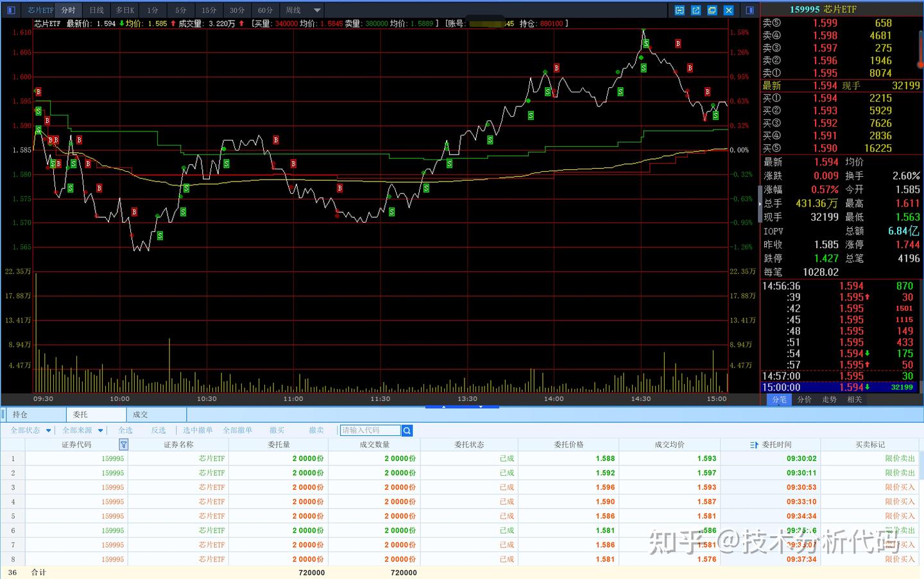Select the 分笔 tick tab in quote panel
Screen dimensions: 924x579
(779, 399)
